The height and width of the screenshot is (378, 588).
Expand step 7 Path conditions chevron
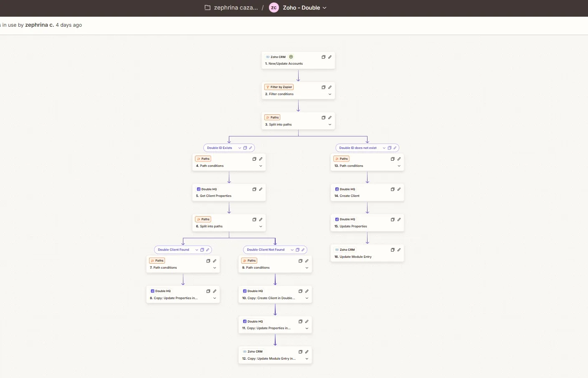(215, 268)
